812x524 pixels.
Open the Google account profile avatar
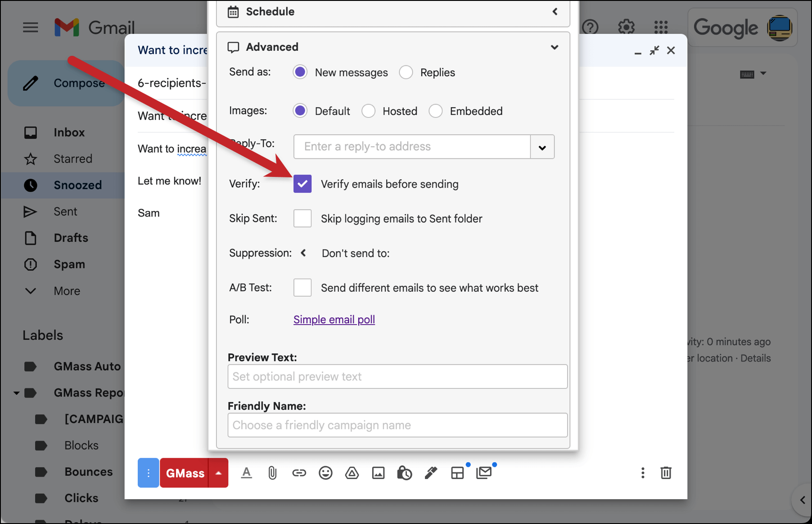pos(780,27)
